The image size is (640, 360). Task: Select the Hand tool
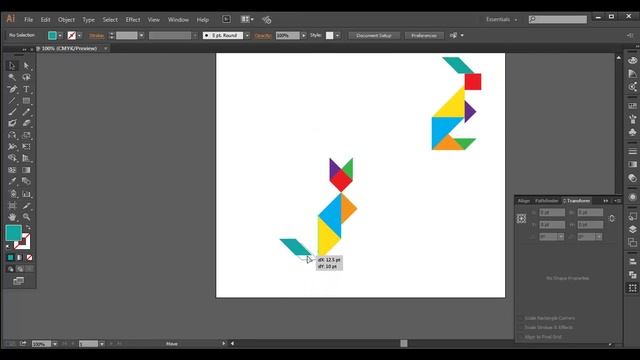click(x=12, y=217)
